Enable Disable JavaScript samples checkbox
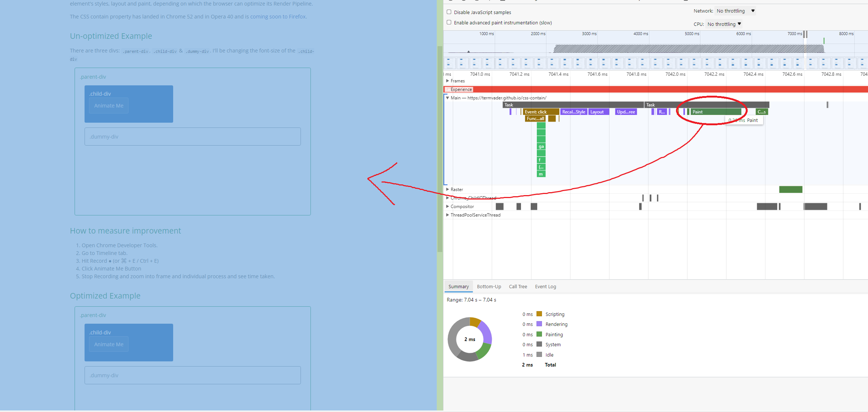 click(x=449, y=12)
